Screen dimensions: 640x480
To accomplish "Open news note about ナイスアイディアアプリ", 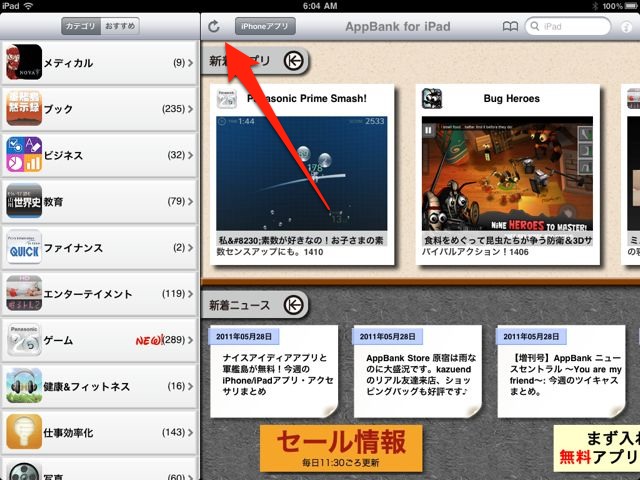I will point(274,371).
